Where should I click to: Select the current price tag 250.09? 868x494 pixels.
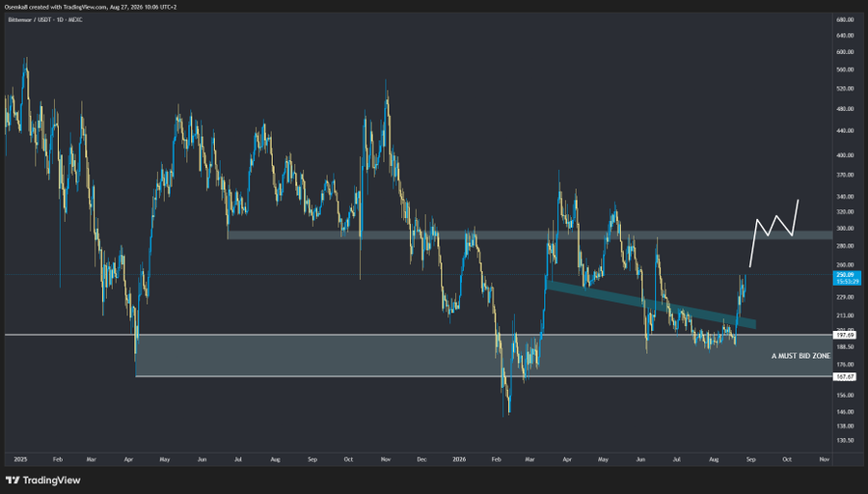[847, 278]
